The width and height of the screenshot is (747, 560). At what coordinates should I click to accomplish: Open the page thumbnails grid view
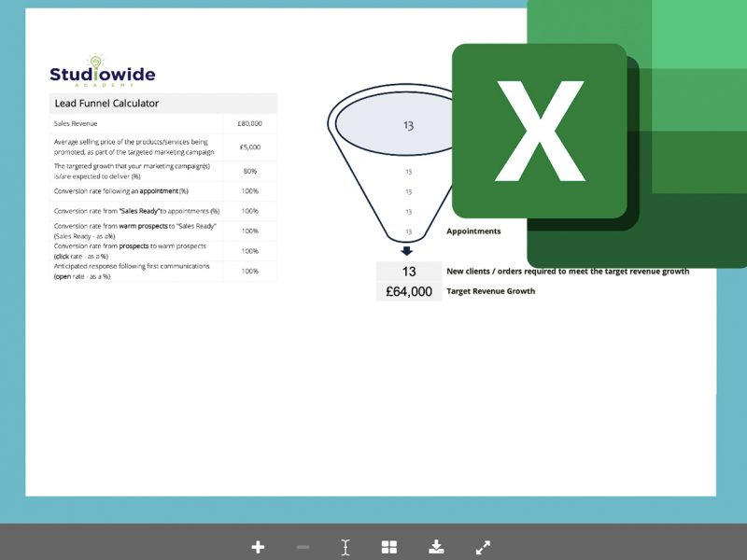(x=389, y=547)
